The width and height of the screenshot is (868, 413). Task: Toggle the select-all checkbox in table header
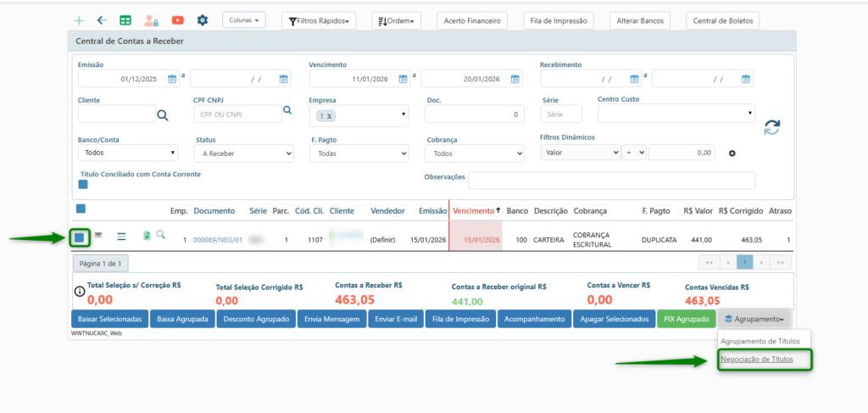tap(81, 209)
